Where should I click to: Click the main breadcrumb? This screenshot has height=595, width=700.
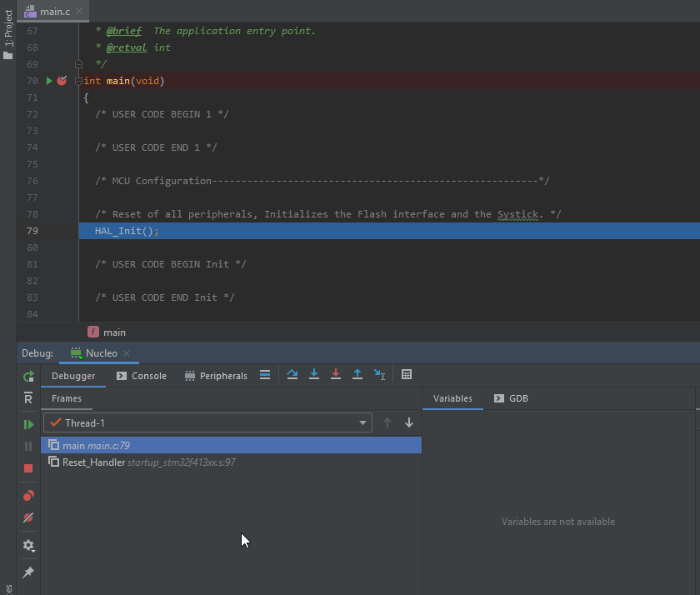pos(107,332)
